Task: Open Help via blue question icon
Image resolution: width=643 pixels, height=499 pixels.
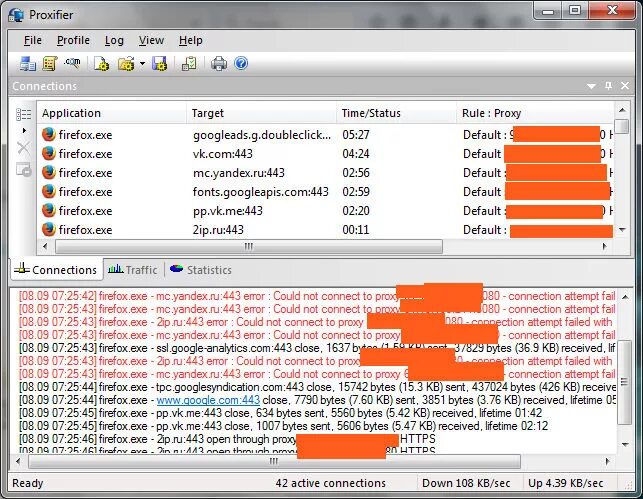Action: pyautogui.click(x=241, y=63)
